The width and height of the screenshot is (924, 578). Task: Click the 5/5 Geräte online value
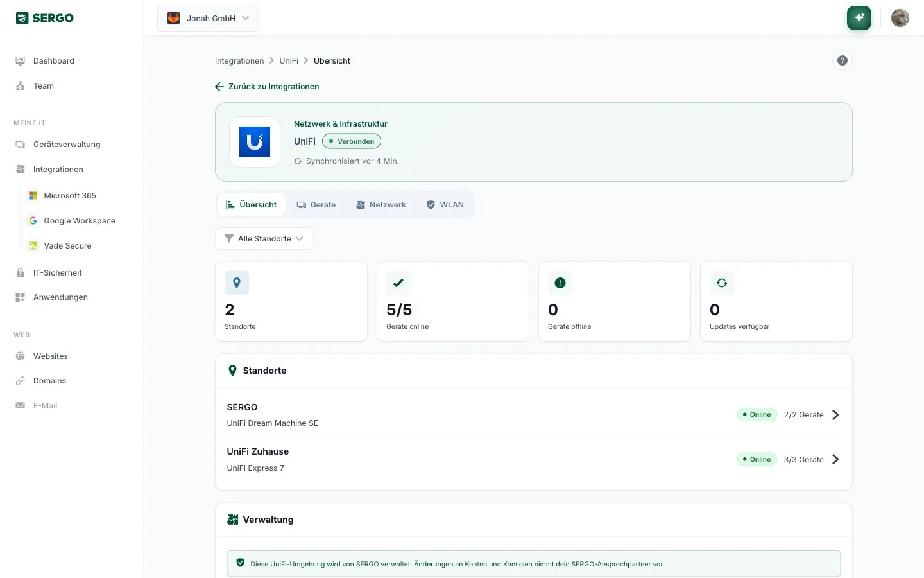399,310
